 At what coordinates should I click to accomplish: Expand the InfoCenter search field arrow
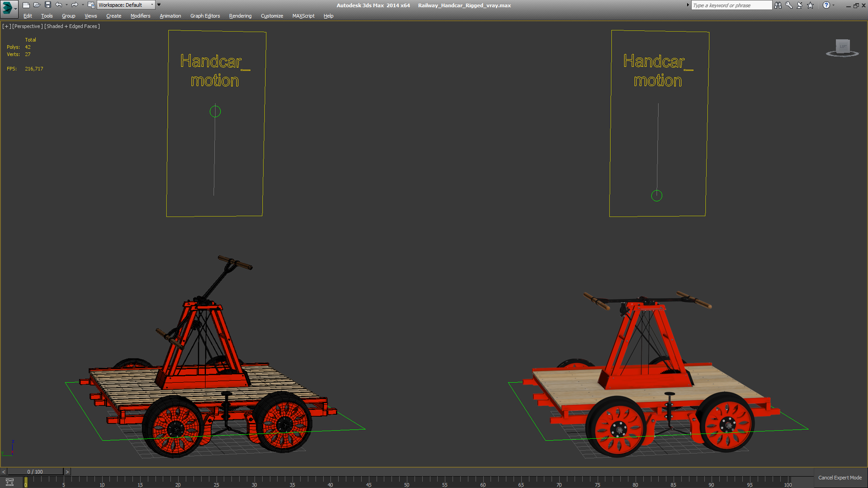[688, 5]
